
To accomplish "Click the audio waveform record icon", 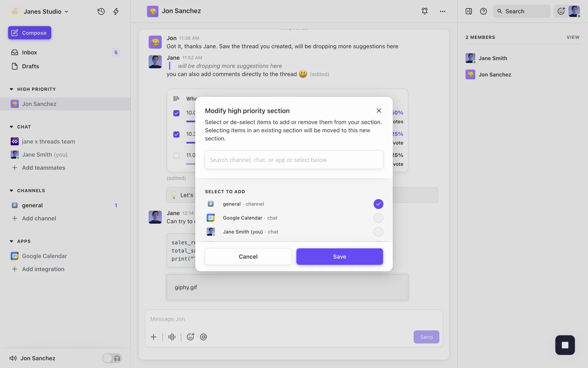I will [172, 337].
